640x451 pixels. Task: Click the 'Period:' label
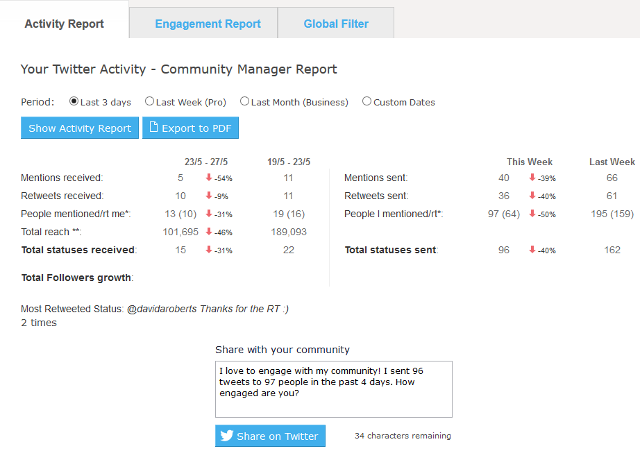(x=38, y=102)
